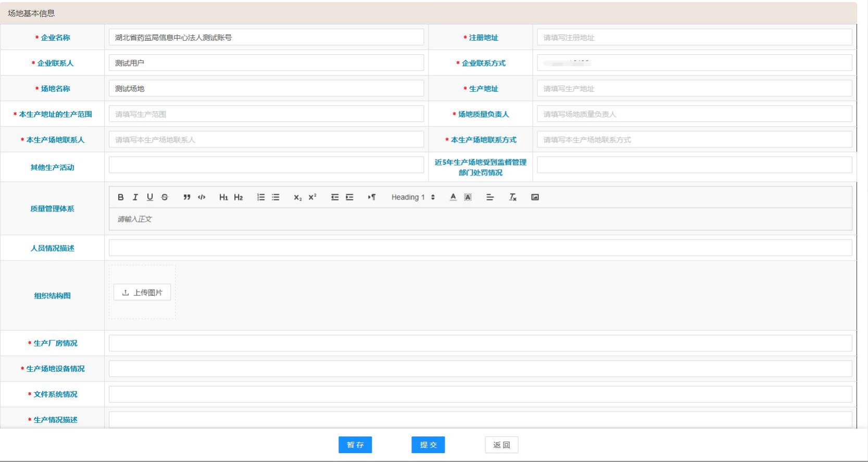Apply H2 heading style
The width and height of the screenshot is (868, 462).
point(238,197)
